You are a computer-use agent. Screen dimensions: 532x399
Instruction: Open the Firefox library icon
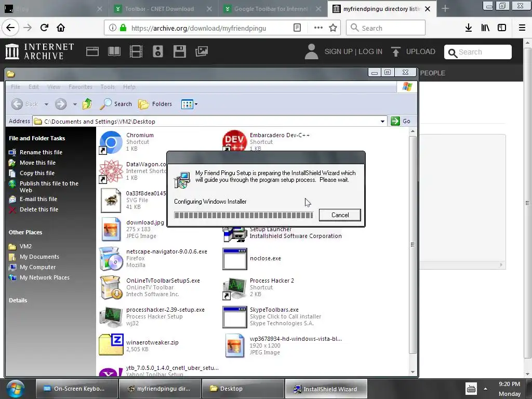(485, 28)
